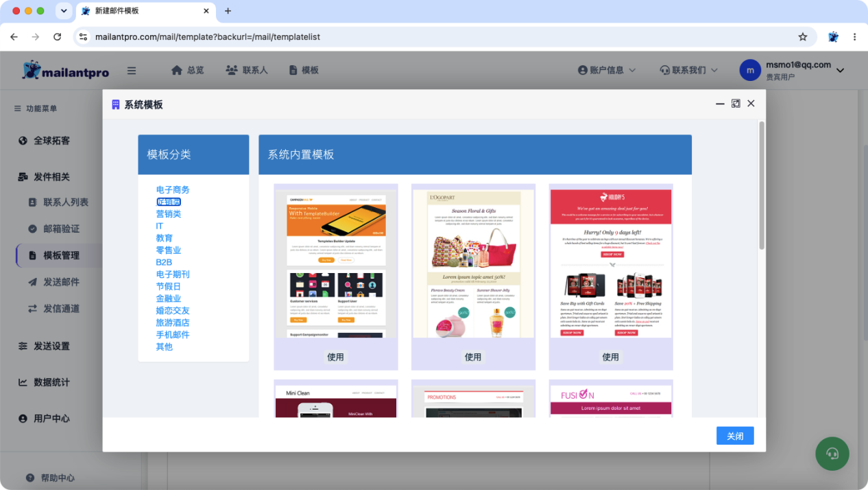Image resolution: width=868 pixels, height=490 pixels.
Task: Open the 联系人 header menu
Action: coord(247,70)
